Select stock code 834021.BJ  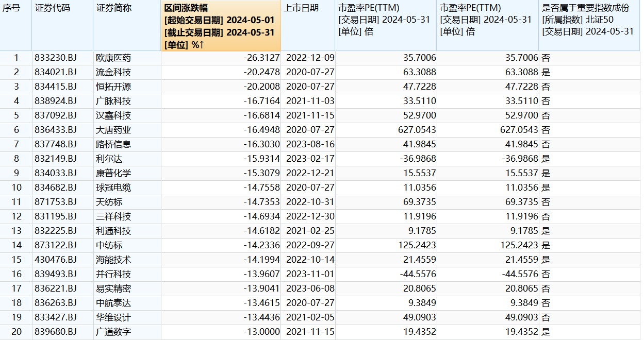(x=56, y=72)
